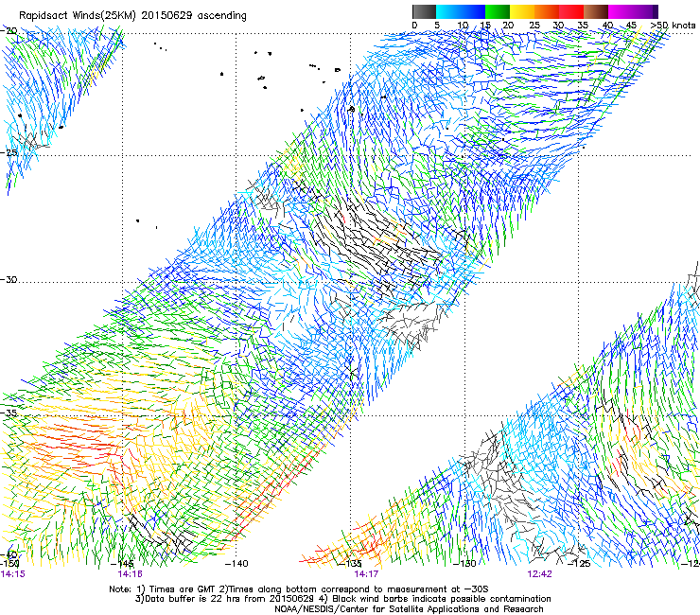This screenshot has width=700, height=615.
Task: Click the '>50 knots' legend label
Action: click(x=673, y=25)
